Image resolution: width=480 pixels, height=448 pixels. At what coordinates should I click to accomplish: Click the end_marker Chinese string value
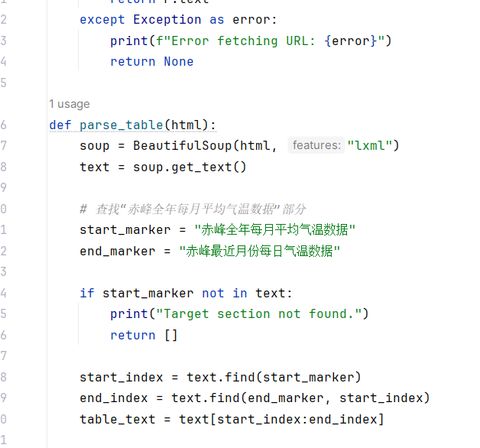(x=260, y=251)
